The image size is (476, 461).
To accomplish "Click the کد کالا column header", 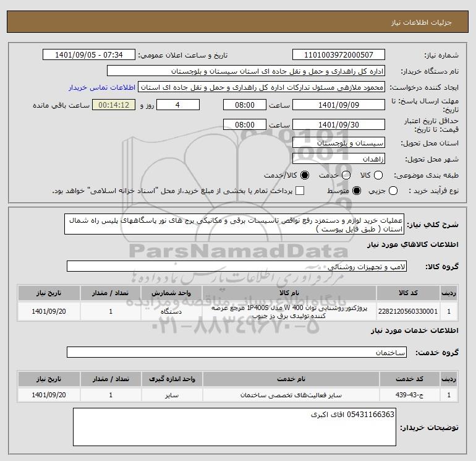I will point(408,293).
